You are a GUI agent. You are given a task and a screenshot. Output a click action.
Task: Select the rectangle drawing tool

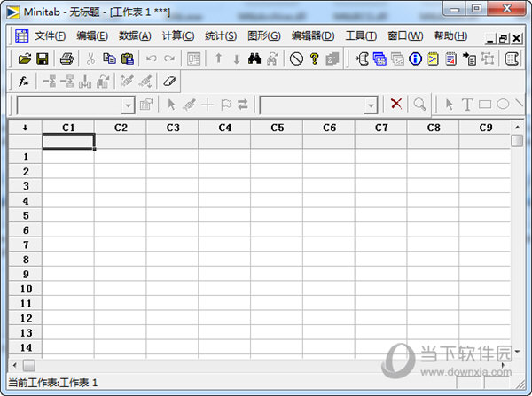click(x=485, y=104)
